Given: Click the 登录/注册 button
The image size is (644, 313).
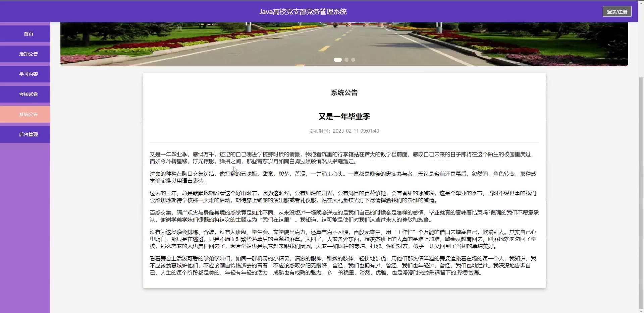Looking at the screenshot, I should (617, 11).
